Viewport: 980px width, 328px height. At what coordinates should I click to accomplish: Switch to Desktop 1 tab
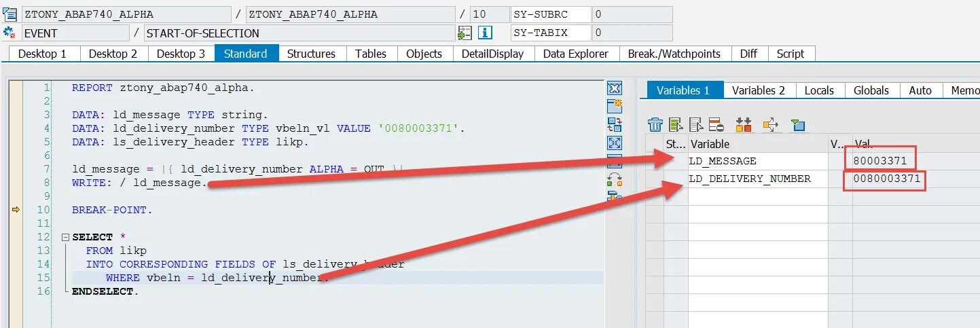[42, 54]
